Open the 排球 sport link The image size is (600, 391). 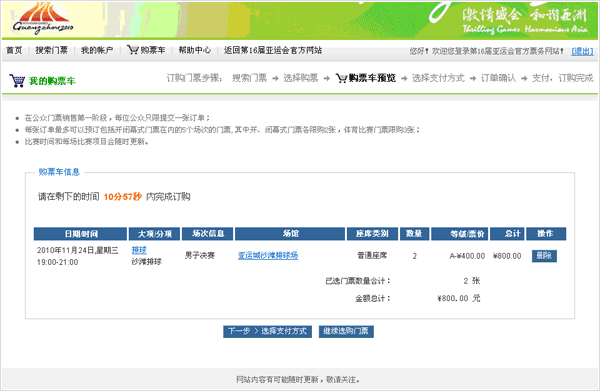click(x=139, y=250)
